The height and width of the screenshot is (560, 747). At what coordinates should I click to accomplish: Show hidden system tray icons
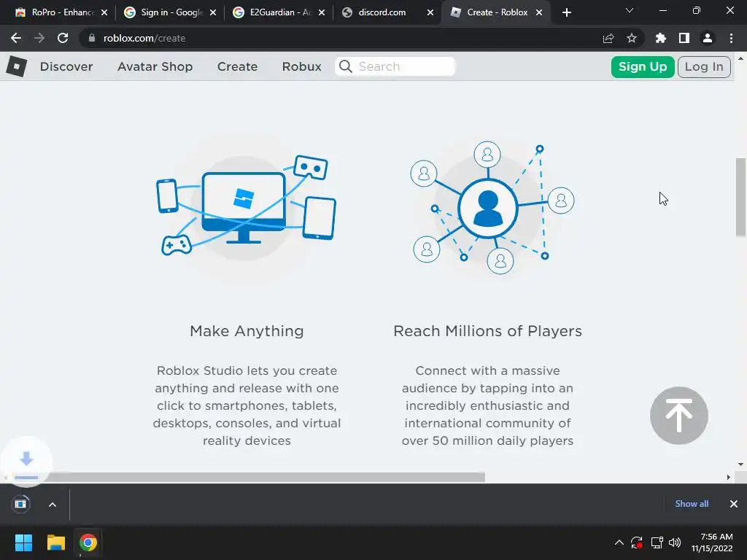[619, 542]
